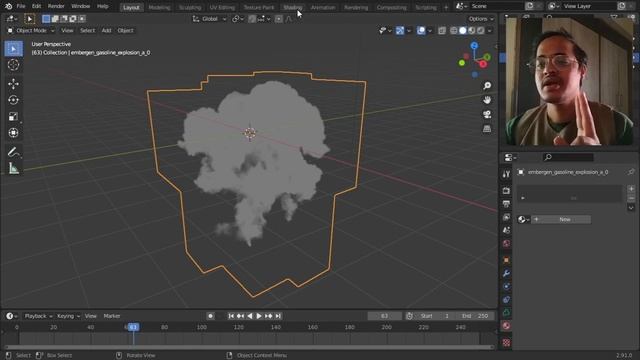The height and width of the screenshot is (360, 640).
Task: Open the Output properties tab
Action: (x=507, y=204)
